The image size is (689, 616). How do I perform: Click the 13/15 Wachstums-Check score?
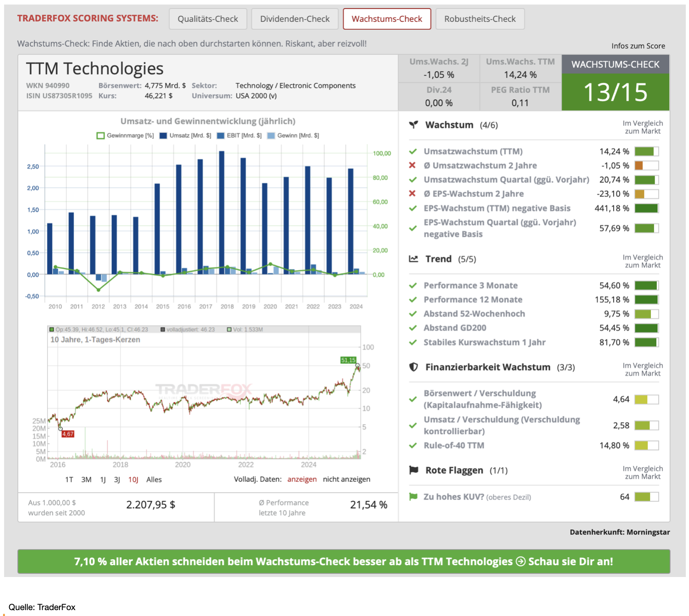point(615,92)
